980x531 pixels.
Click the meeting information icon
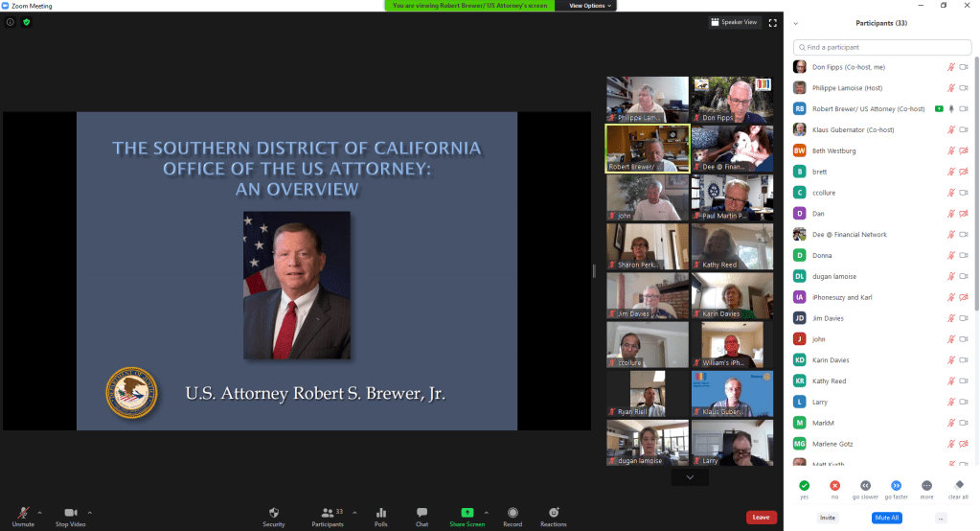click(11, 21)
